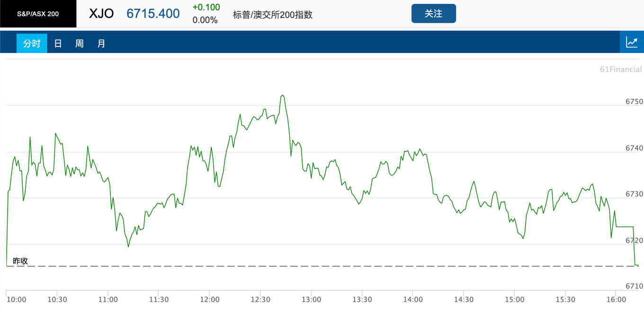Image resolution: width=644 pixels, height=310 pixels.
Task: Click the 13:30 time axis label
Action: click(x=362, y=300)
